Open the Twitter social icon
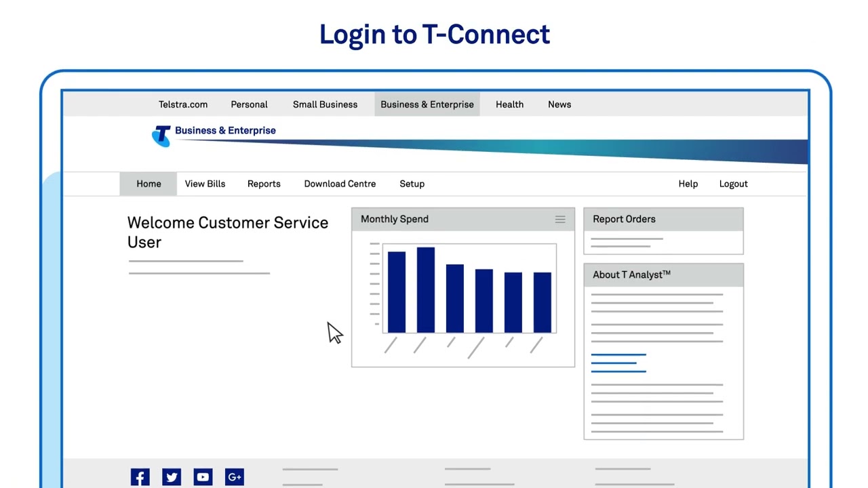Viewport: 868px width, 488px height. [172, 477]
